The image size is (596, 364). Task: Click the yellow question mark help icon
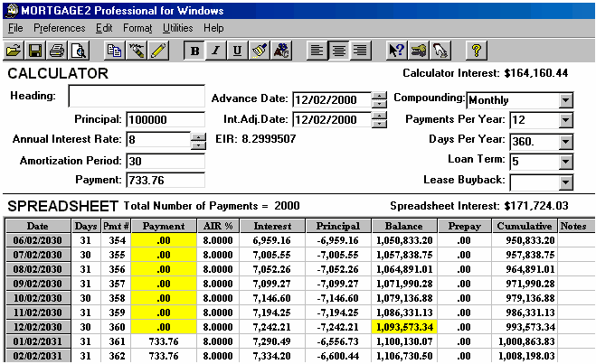(477, 50)
